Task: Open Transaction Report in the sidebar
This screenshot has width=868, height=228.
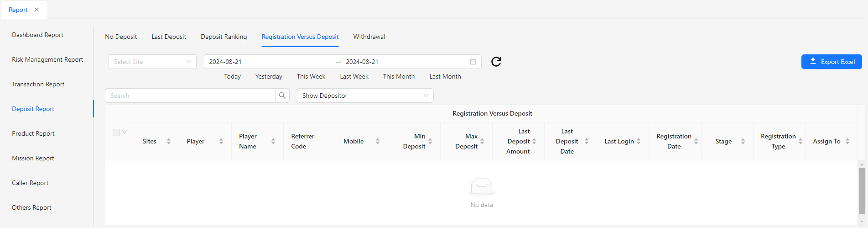Action: coord(38,84)
